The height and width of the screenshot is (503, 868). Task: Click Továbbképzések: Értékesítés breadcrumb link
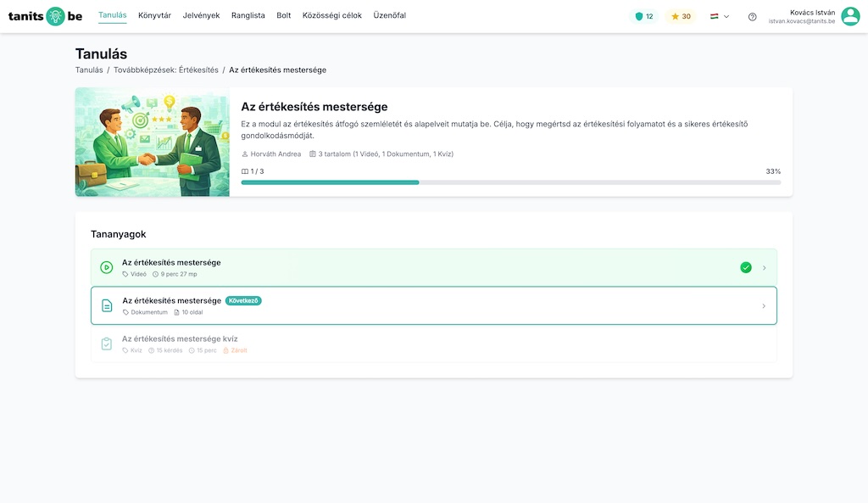[x=166, y=70]
